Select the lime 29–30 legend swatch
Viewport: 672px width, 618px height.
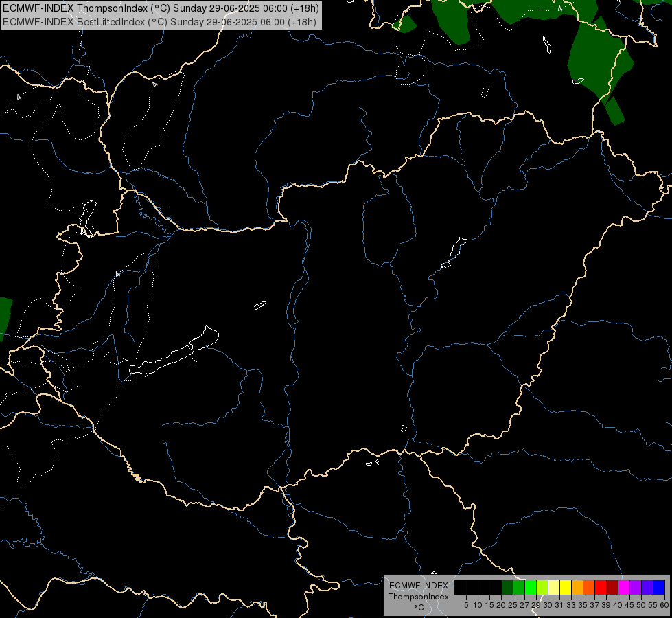pyautogui.click(x=542, y=587)
